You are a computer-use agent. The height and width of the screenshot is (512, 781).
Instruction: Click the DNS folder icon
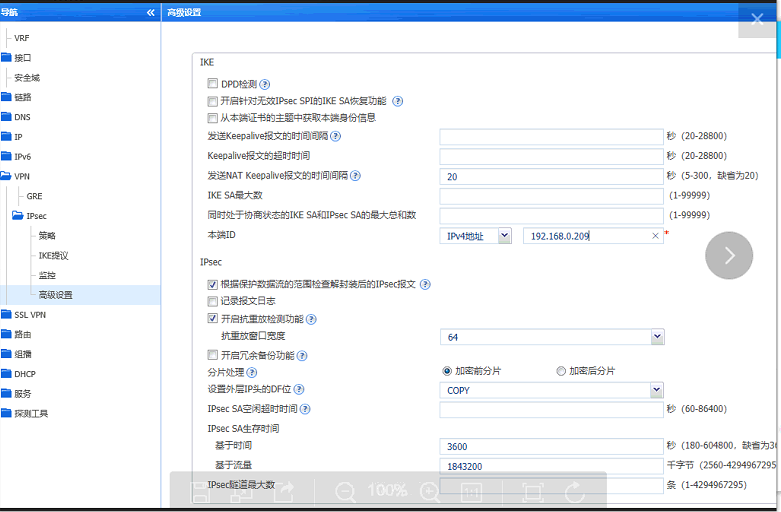tap(6, 117)
